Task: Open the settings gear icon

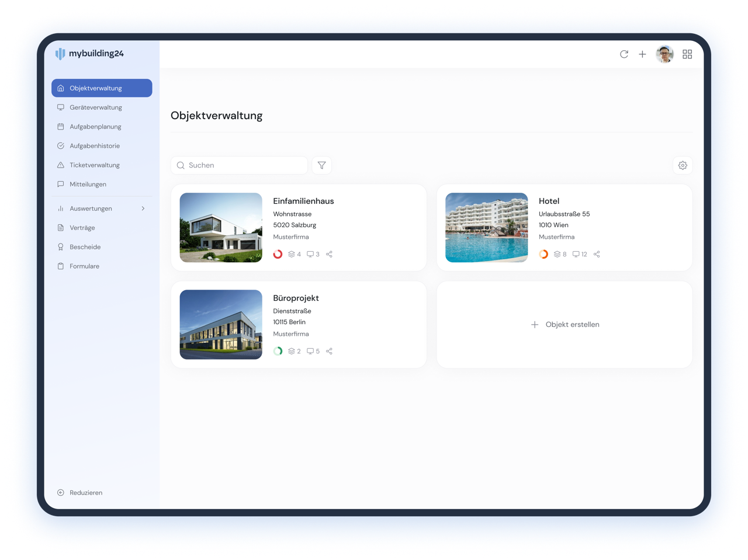Action: 683,165
